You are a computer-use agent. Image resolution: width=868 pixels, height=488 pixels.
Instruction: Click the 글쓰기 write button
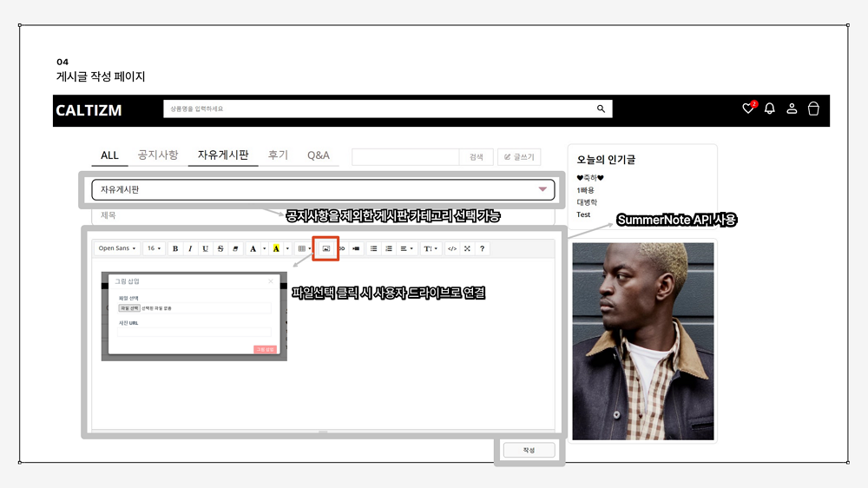(x=519, y=157)
